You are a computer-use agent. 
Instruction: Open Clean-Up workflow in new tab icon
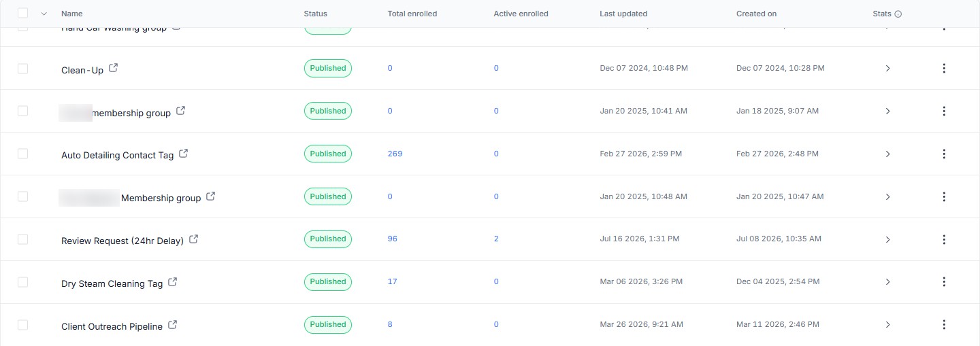click(114, 68)
